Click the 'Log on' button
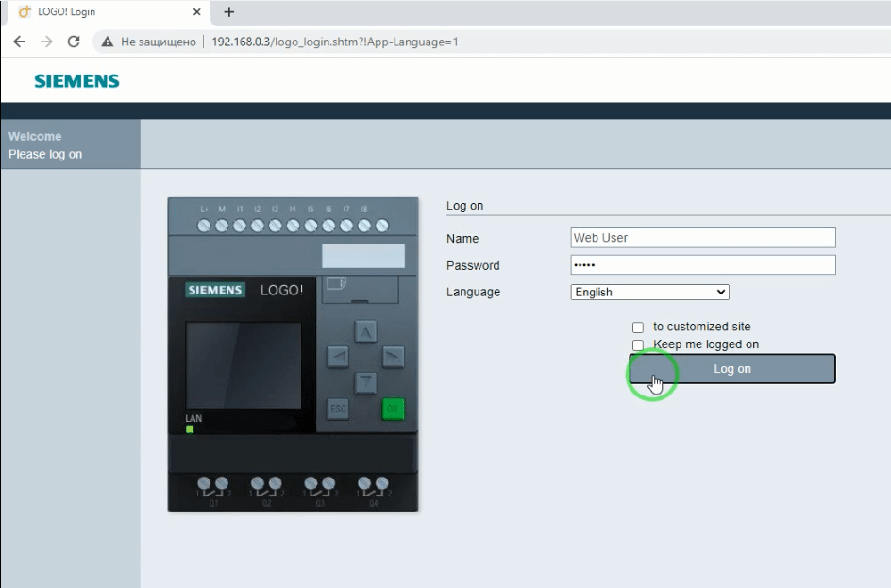Viewport: 891px width, 588px height. point(732,369)
